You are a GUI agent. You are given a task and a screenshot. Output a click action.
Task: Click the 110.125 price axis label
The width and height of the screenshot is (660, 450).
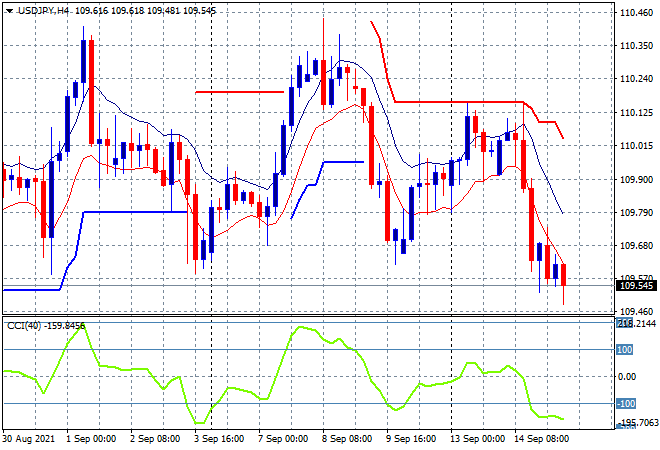(x=636, y=112)
